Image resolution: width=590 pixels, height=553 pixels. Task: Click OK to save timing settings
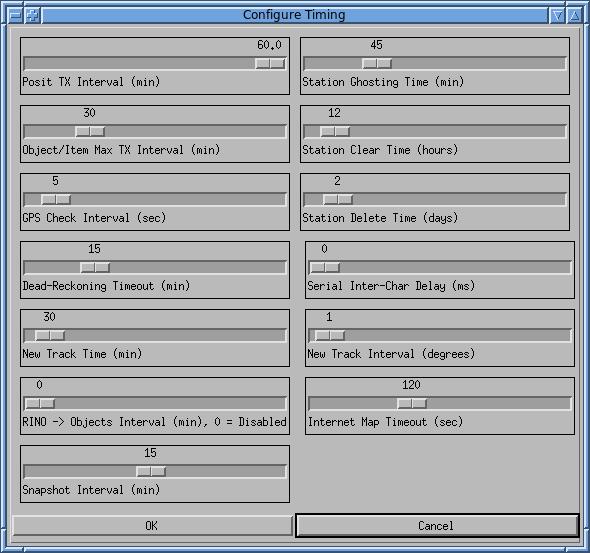152,526
